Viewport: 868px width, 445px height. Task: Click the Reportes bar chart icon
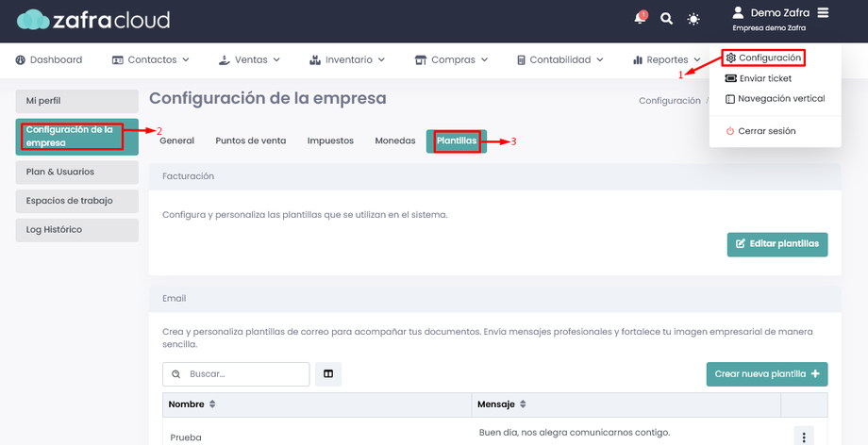click(x=637, y=59)
